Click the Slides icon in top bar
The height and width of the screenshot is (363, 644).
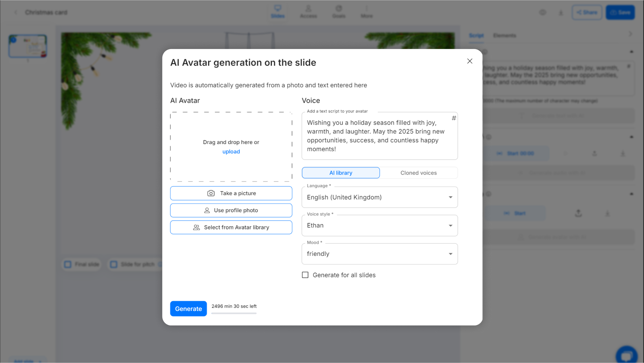pos(277,8)
